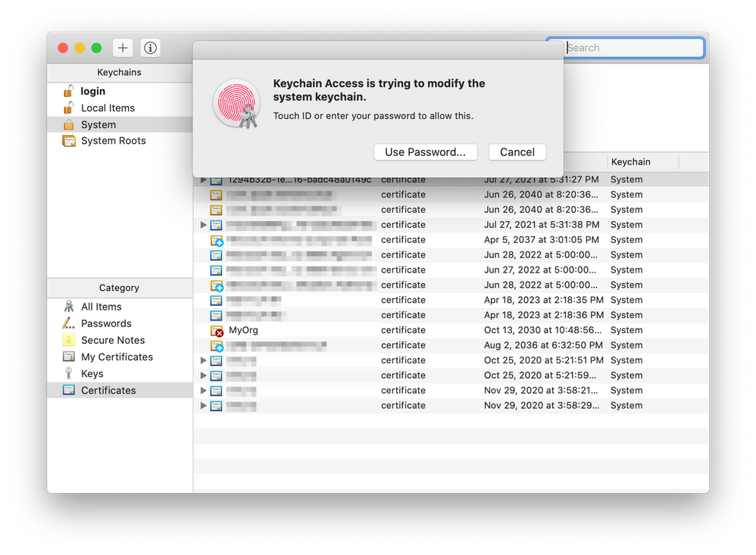
Task: Cancel the keychain modification dialog
Action: (517, 151)
